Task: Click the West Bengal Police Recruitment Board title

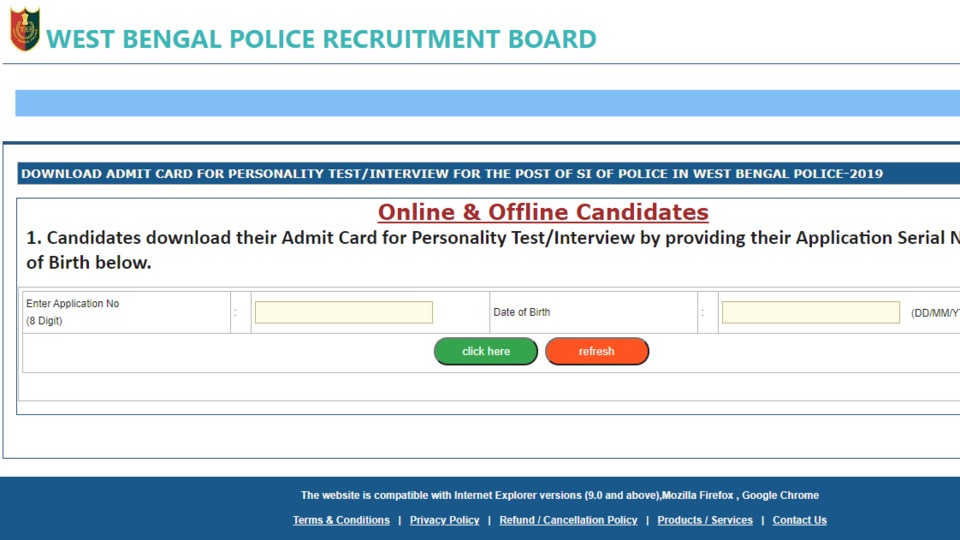Action: tap(321, 39)
